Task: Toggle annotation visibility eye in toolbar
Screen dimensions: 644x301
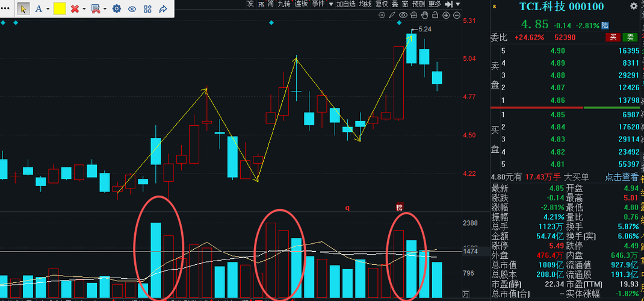Action: [132, 8]
